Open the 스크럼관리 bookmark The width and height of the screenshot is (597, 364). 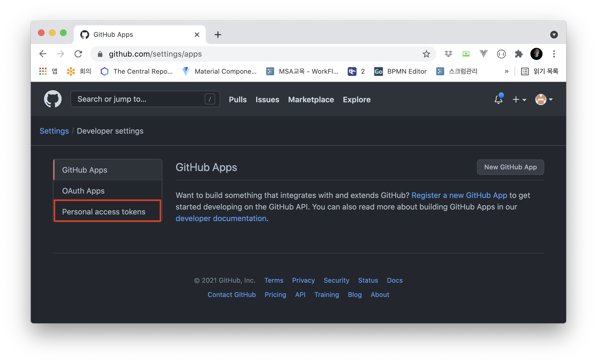[x=457, y=71]
